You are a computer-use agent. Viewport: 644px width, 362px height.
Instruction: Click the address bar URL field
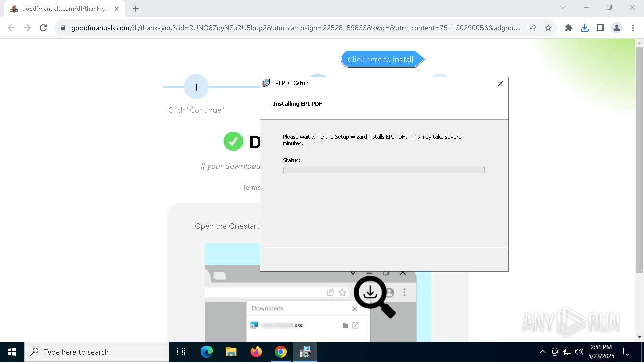(x=296, y=28)
